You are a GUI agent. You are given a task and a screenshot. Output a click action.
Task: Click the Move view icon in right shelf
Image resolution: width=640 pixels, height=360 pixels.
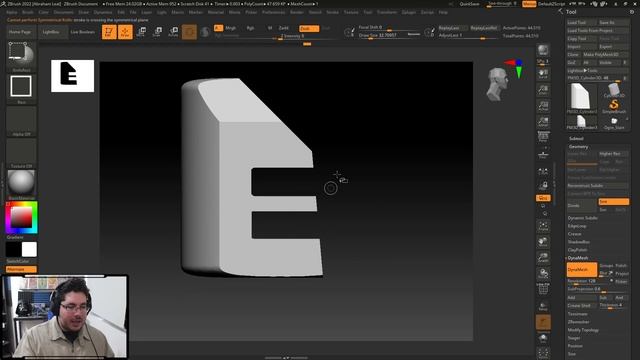(543, 242)
